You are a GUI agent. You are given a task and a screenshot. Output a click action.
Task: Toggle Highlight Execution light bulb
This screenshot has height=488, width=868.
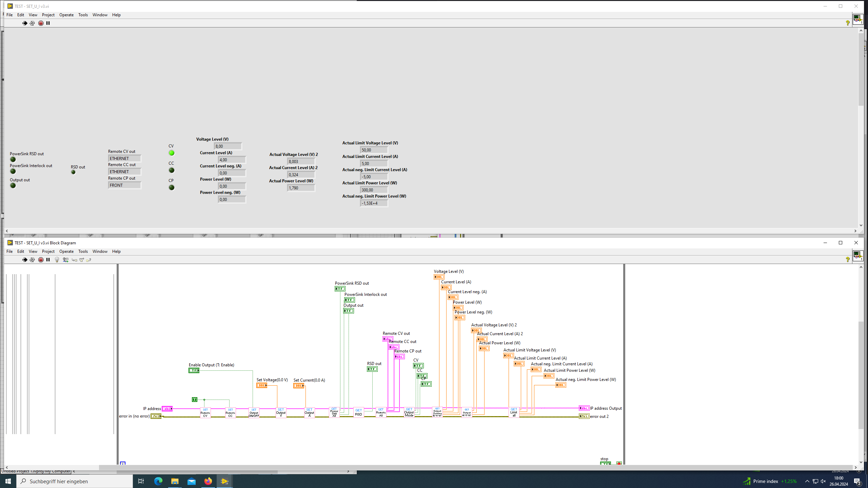point(57,260)
